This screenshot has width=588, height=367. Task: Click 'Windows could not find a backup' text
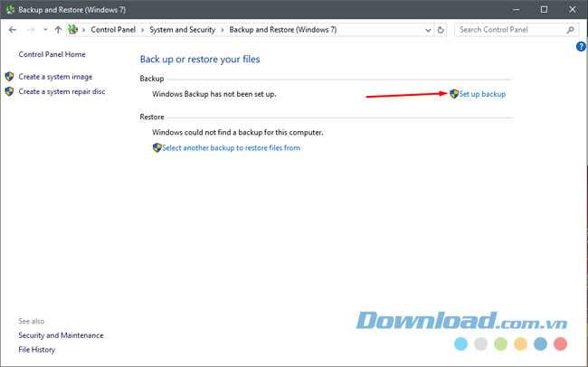[x=238, y=132]
